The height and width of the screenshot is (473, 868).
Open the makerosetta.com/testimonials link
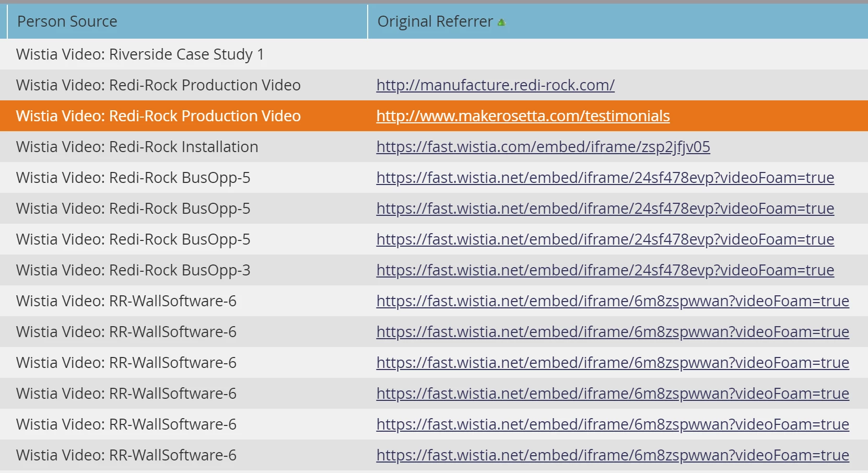[523, 116]
